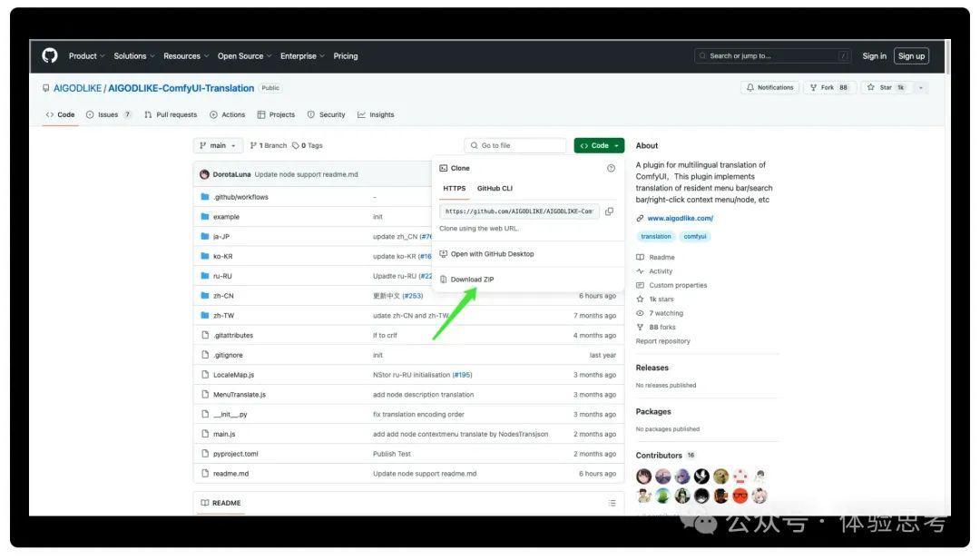Open the Security tab

327,115
